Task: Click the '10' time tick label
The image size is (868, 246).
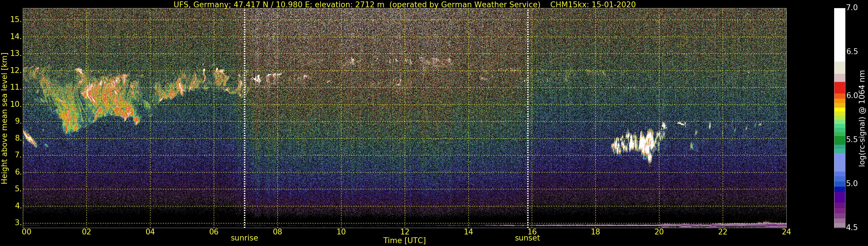Action: (341, 232)
